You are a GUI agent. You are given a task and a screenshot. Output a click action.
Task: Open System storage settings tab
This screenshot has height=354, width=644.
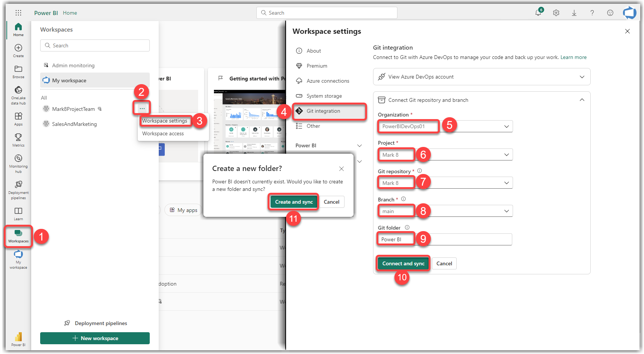(x=324, y=96)
